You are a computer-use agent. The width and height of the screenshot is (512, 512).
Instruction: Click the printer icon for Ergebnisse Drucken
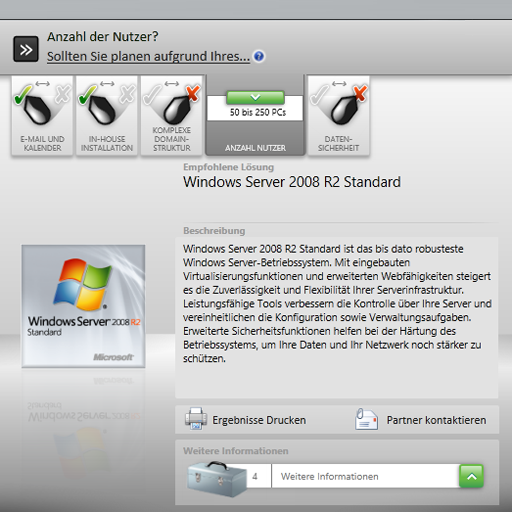click(x=196, y=419)
